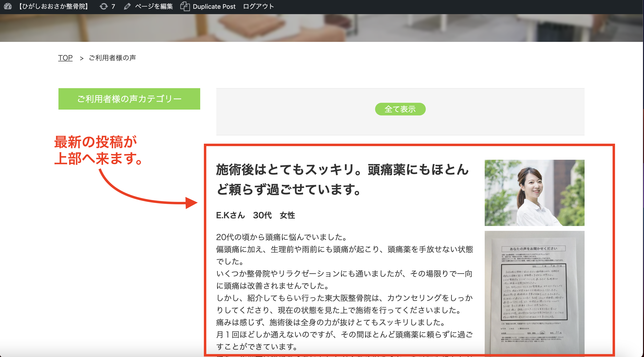
Task: Click the updates circular arrows icon
Action: pyautogui.click(x=104, y=6)
